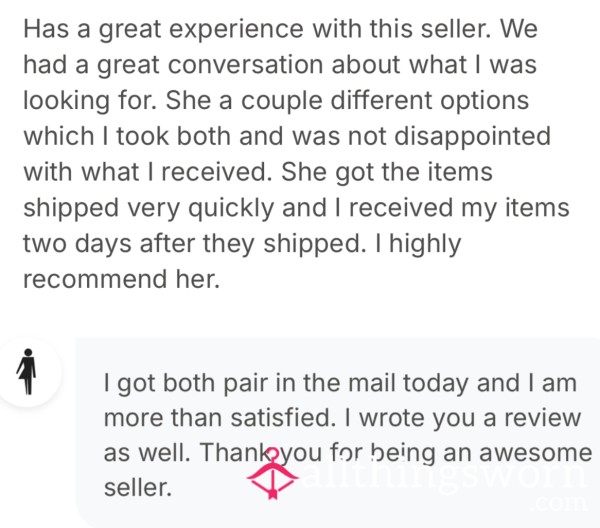Click "I wrote you a review" text
The width and height of the screenshot is (600, 528).
click(463, 417)
